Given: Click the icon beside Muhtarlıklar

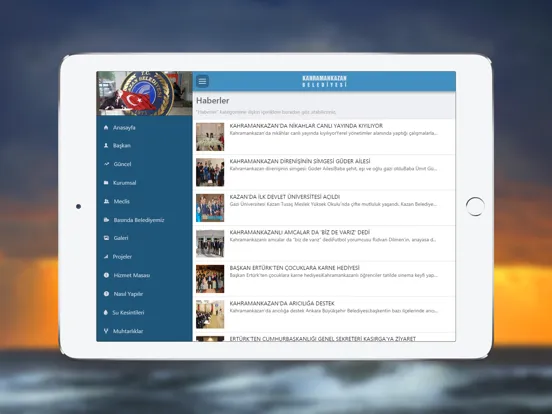Looking at the screenshot, I should (106, 331).
